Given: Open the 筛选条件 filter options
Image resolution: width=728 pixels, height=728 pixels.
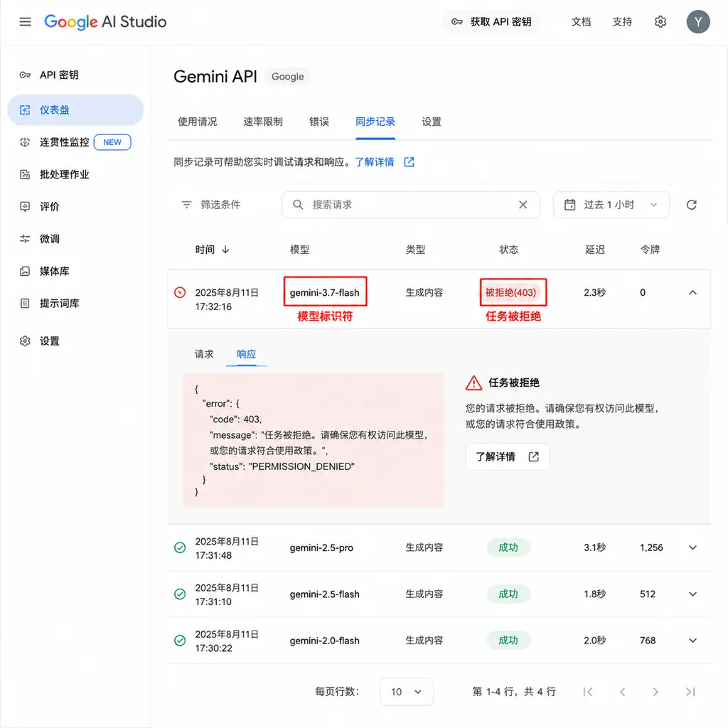Looking at the screenshot, I should click(210, 205).
